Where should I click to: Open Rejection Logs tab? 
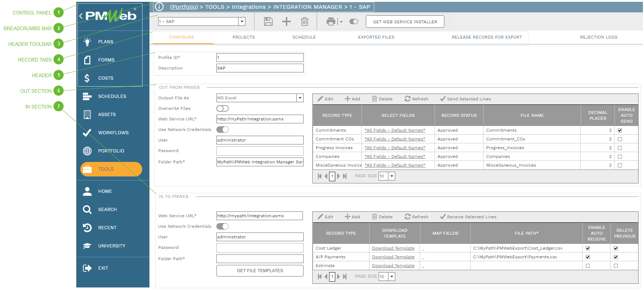(x=599, y=37)
